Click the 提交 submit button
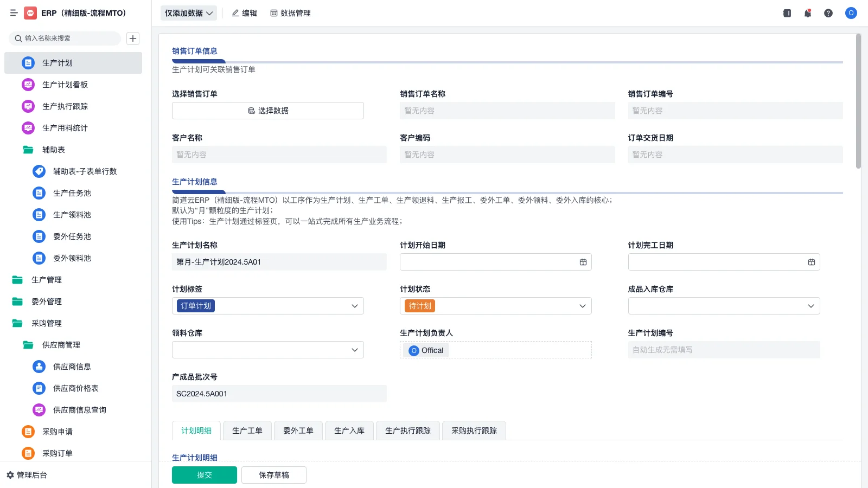 (204, 474)
